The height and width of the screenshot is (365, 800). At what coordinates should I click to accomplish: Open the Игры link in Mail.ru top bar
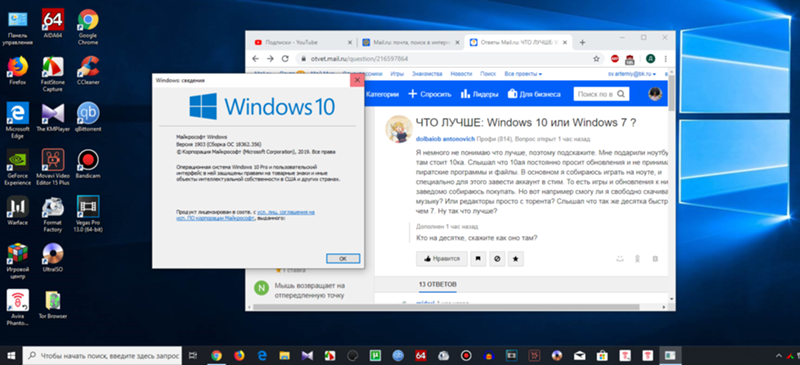click(x=397, y=74)
